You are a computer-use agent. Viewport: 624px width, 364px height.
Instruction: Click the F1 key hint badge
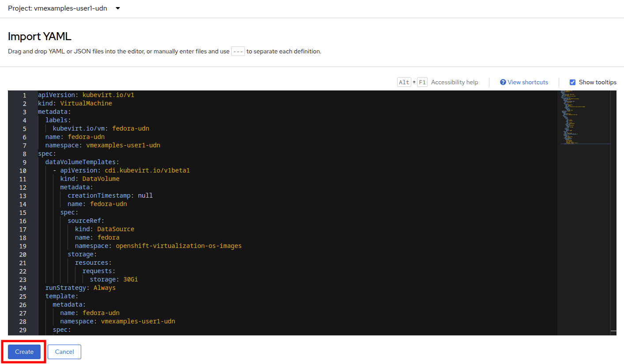click(422, 82)
